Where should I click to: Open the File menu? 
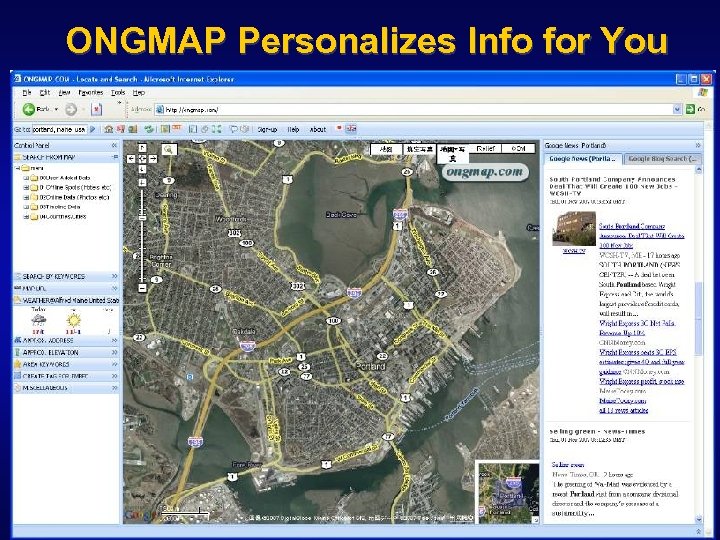click(27, 93)
